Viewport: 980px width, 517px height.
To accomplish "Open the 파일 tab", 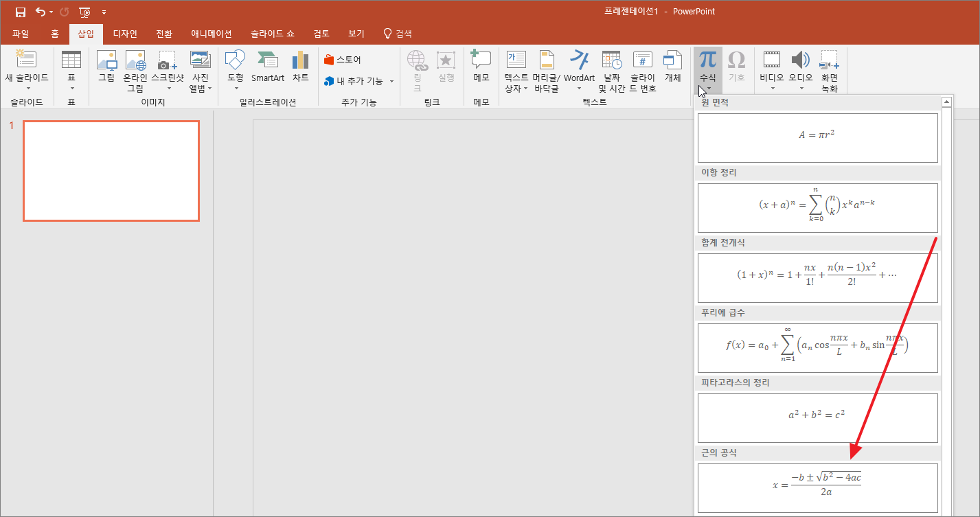I will point(21,34).
